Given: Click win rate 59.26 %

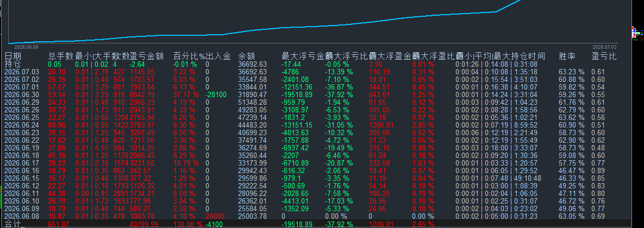Looking at the screenshot, I should 572,94.
